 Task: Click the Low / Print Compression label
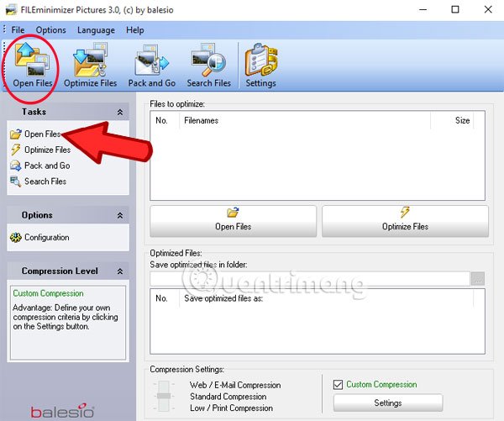tap(231, 408)
